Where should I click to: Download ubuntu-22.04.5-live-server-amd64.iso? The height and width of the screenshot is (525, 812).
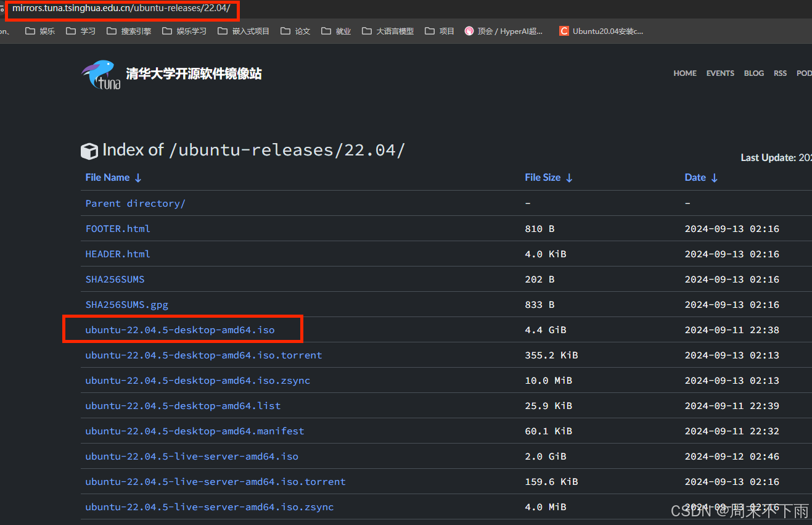tap(192, 457)
